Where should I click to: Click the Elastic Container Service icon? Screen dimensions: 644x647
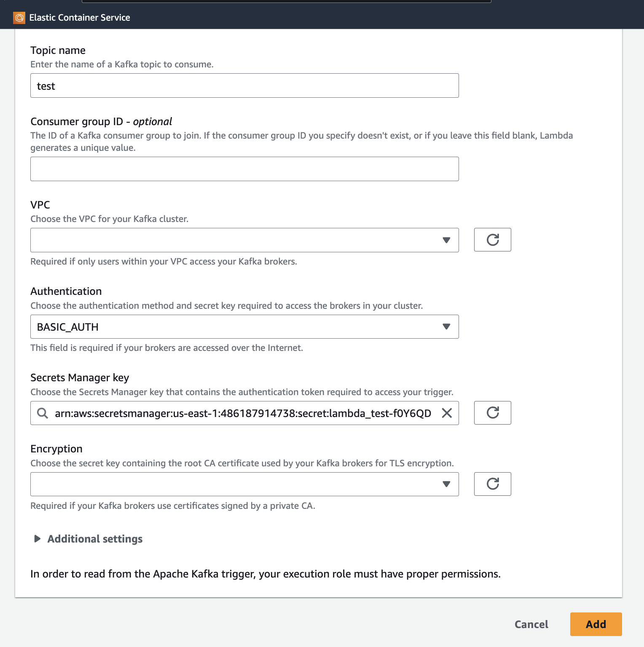click(x=19, y=18)
